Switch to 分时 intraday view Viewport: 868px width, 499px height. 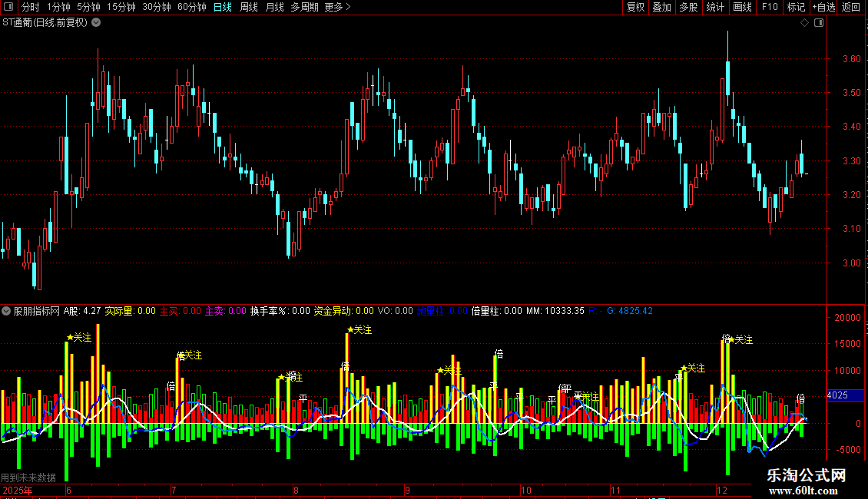31,7
